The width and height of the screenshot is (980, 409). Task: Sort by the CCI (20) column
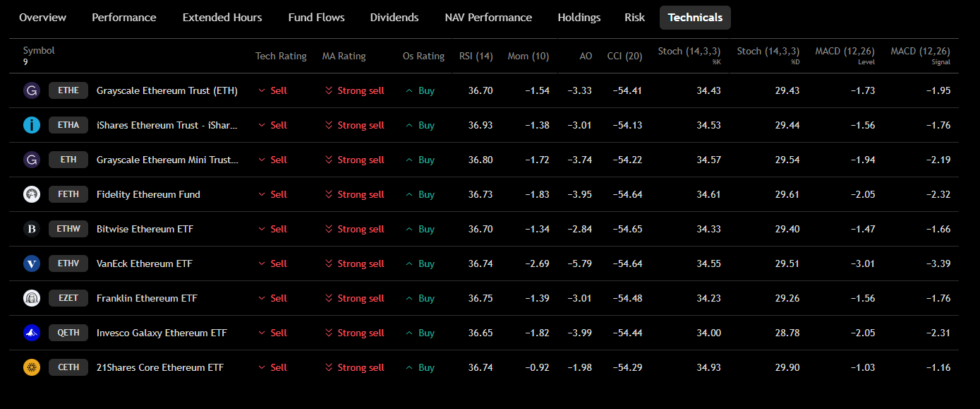624,56
